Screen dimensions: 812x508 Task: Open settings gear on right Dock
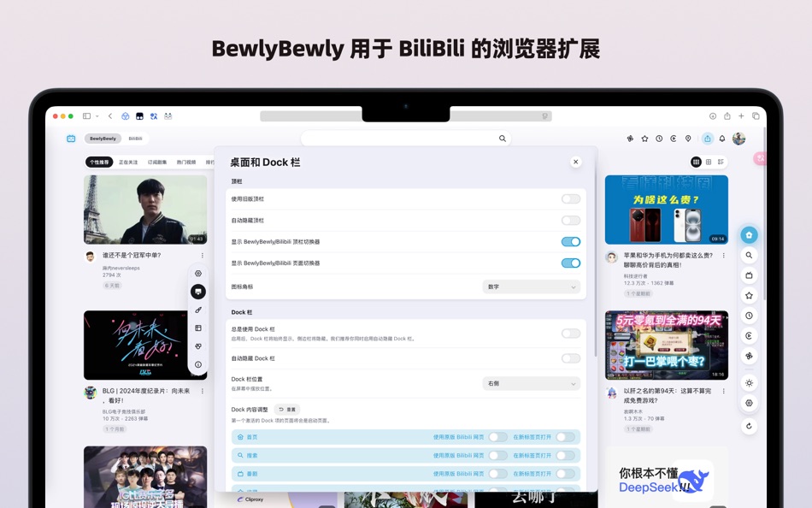[x=749, y=403]
